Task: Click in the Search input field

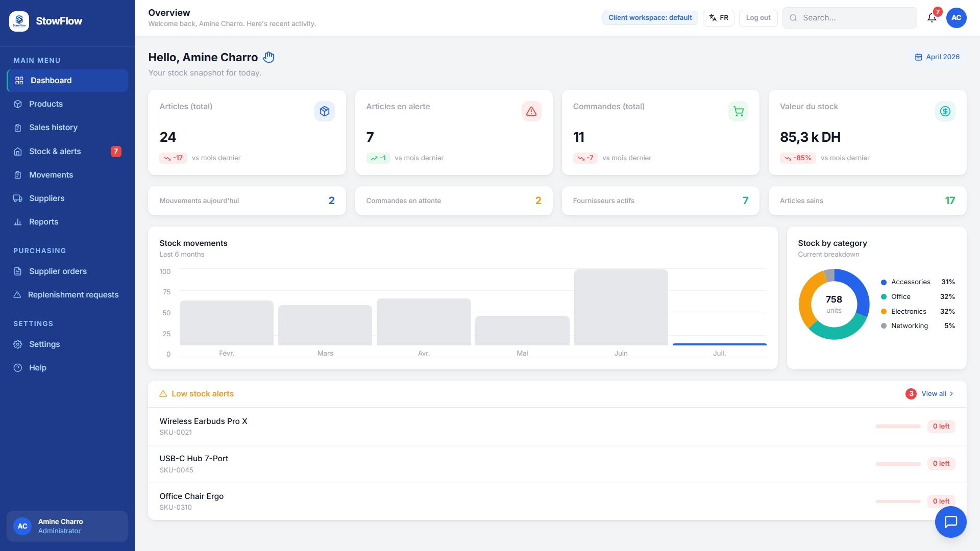Action: point(850,18)
